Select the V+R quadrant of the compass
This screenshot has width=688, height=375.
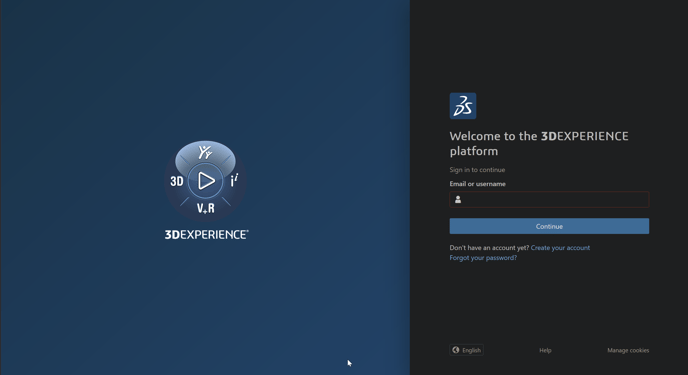coord(205,208)
